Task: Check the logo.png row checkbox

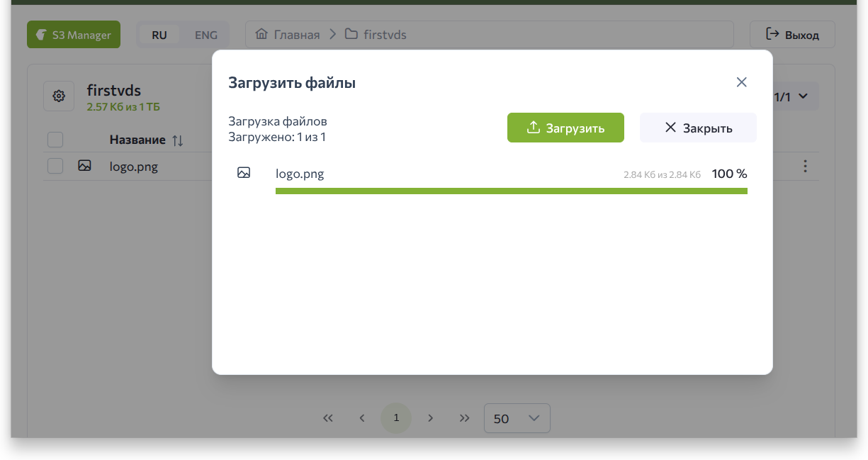Action: click(x=55, y=167)
